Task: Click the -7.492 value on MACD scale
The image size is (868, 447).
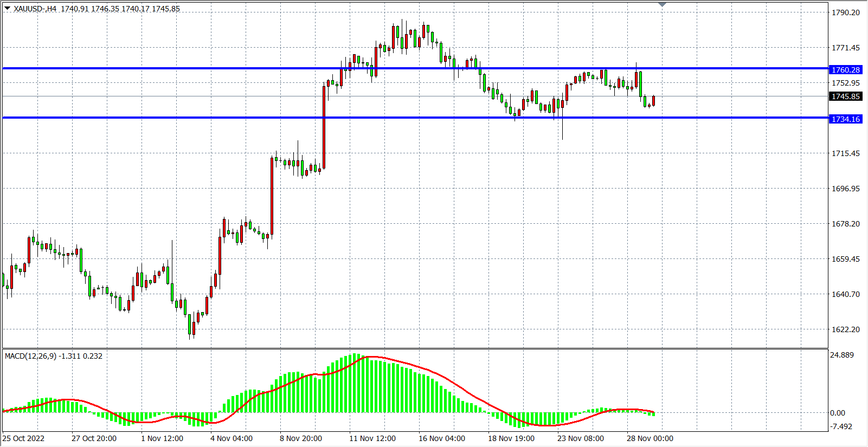Action: click(841, 426)
